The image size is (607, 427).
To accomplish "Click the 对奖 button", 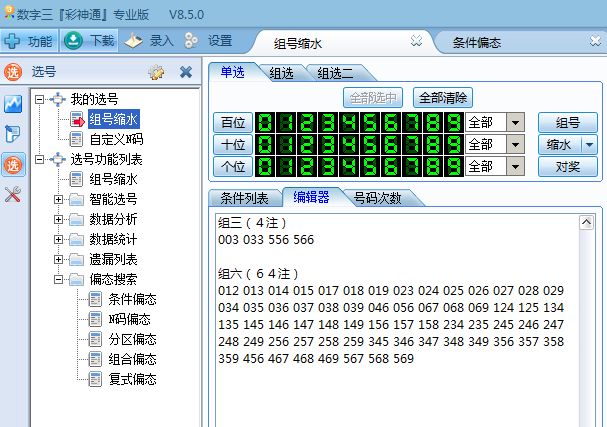I will pyautogui.click(x=567, y=166).
